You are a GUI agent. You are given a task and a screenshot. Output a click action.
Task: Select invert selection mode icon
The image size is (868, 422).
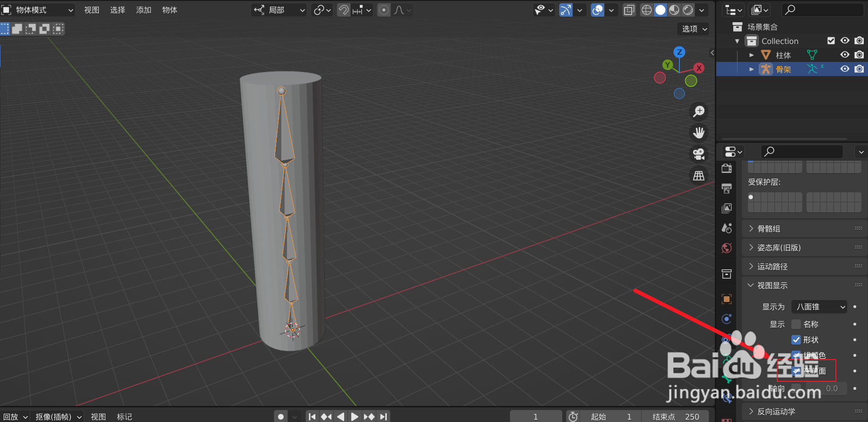click(x=44, y=29)
